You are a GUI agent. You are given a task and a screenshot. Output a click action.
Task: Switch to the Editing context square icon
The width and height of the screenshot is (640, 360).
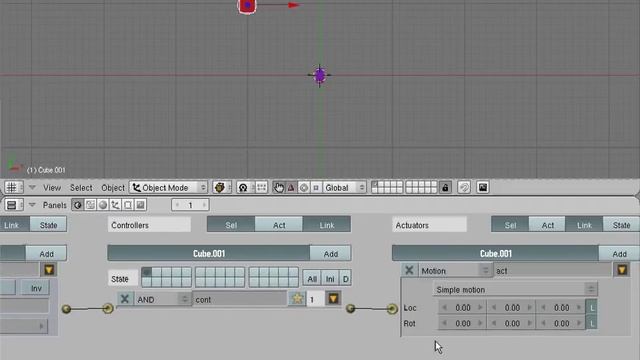click(128, 205)
